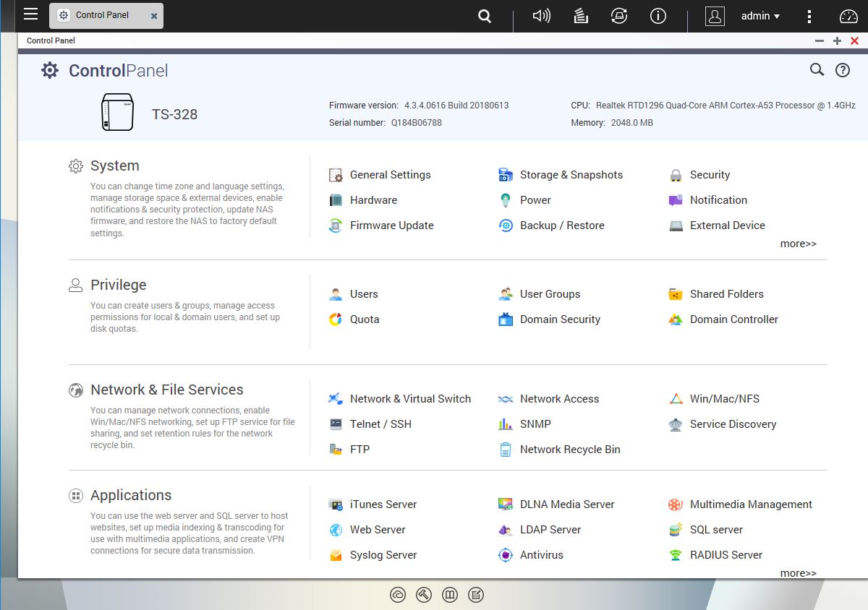
Task: Click the Control Panel help icon
Action: tap(842, 70)
